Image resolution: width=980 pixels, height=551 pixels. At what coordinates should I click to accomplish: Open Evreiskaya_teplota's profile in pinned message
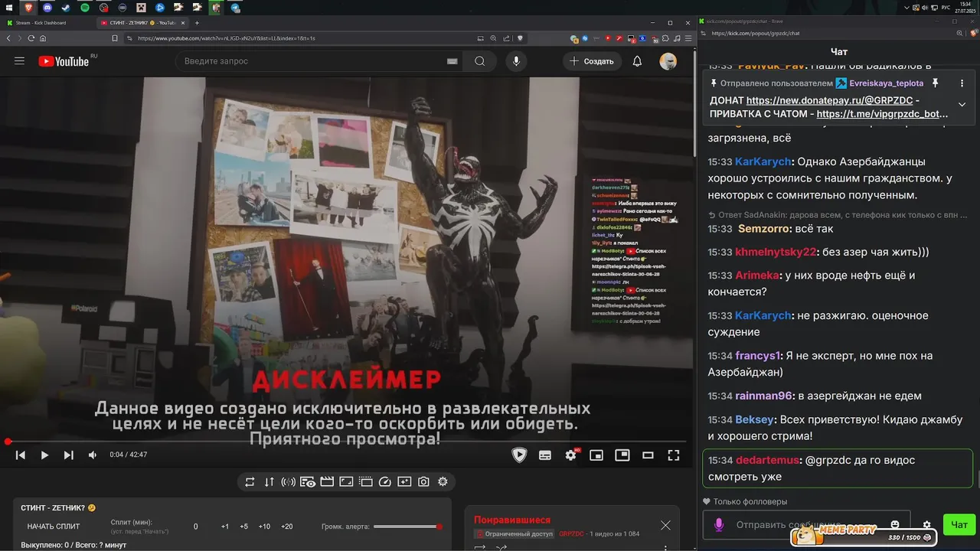[886, 83]
